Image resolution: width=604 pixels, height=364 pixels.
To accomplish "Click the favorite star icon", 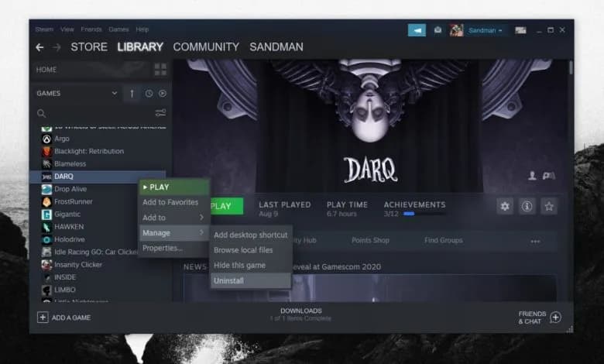I will click(x=549, y=206).
